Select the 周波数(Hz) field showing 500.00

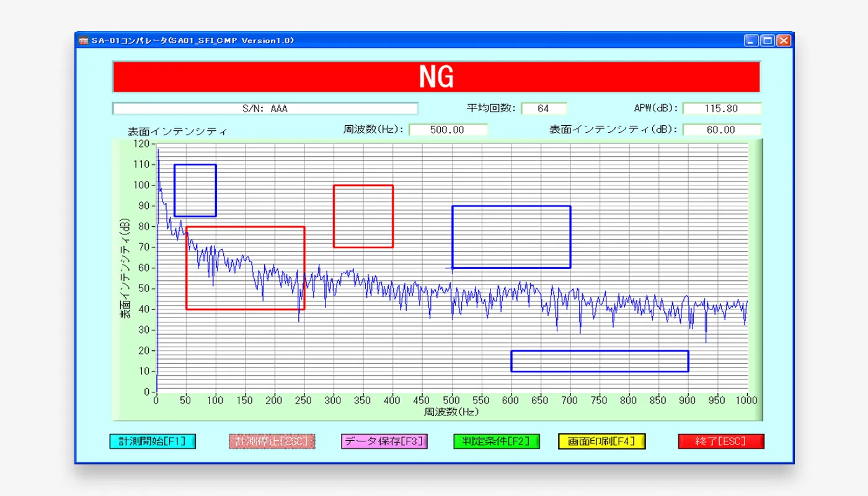[x=448, y=130]
